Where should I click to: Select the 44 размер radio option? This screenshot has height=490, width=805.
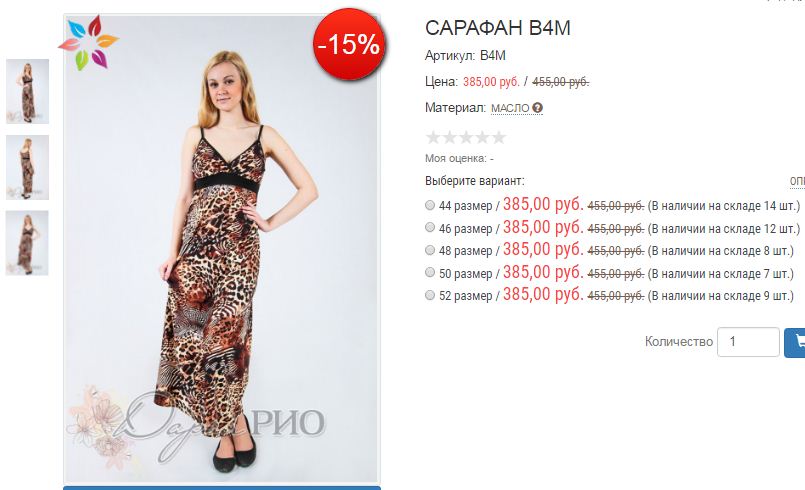430,205
